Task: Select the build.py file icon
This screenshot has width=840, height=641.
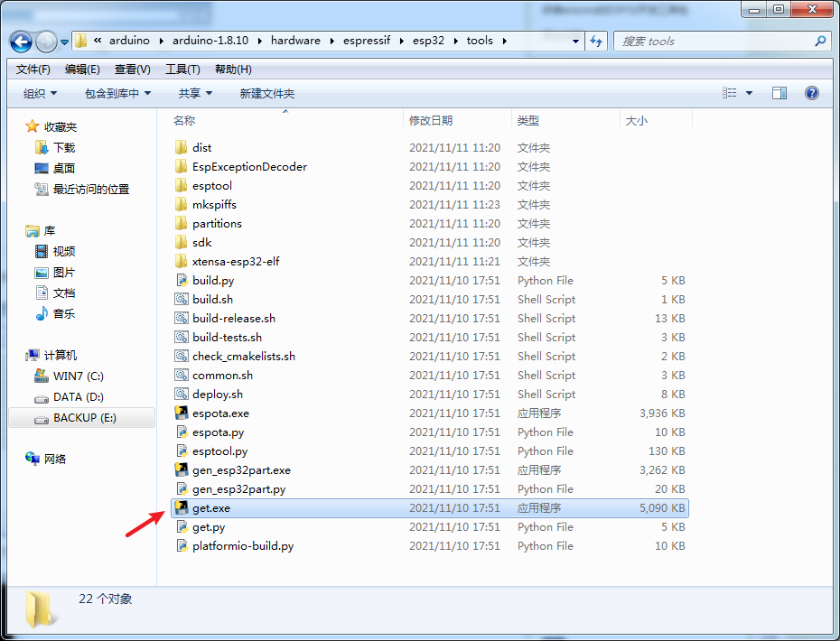Action: (x=182, y=280)
